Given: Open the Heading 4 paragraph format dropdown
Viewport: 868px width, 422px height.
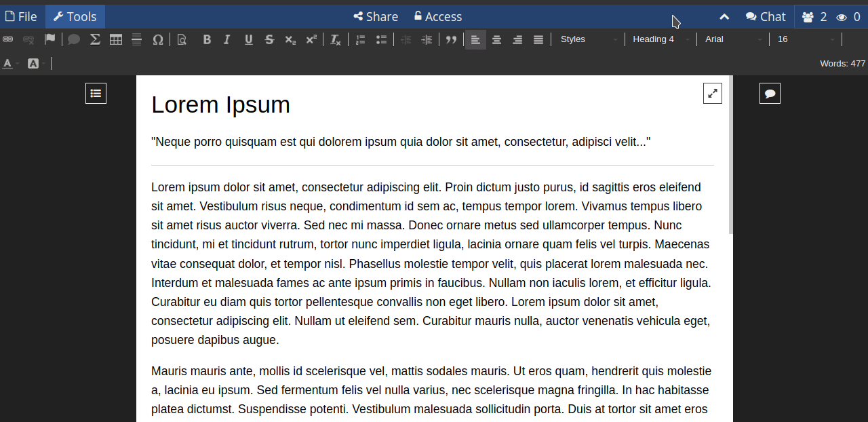Looking at the screenshot, I should (660, 39).
